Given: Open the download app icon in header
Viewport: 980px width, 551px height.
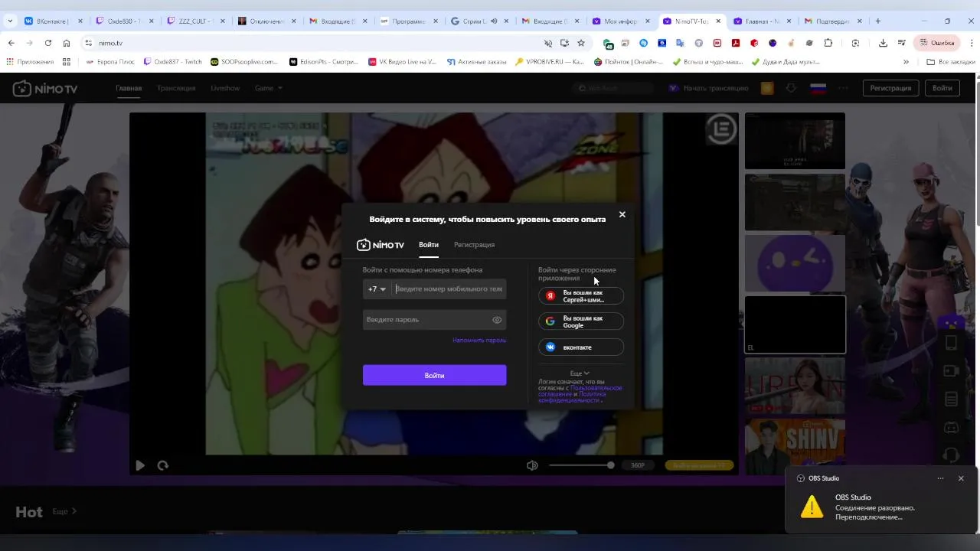Looking at the screenshot, I should pos(792,88).
